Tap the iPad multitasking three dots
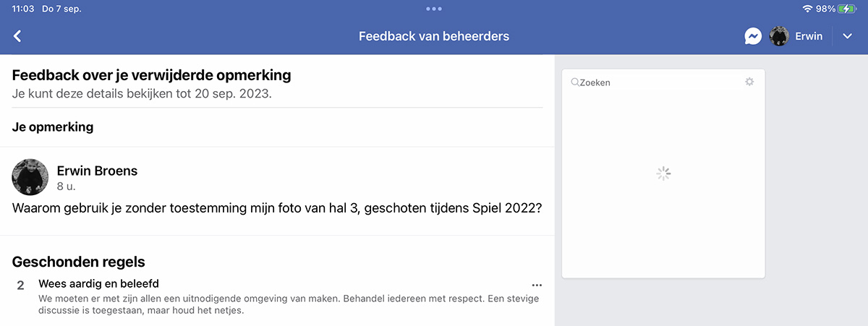 (x=434, y=9)
